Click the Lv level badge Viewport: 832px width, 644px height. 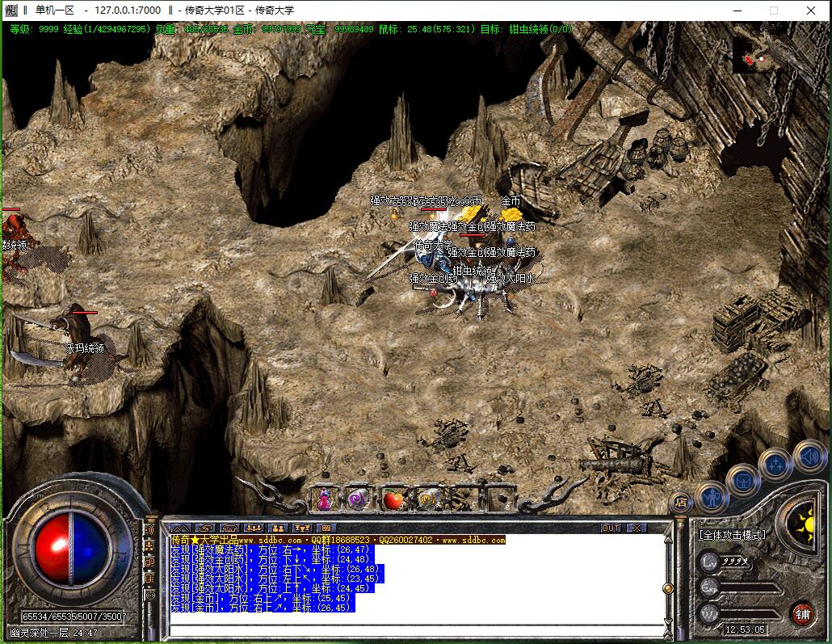click(709, 562)
